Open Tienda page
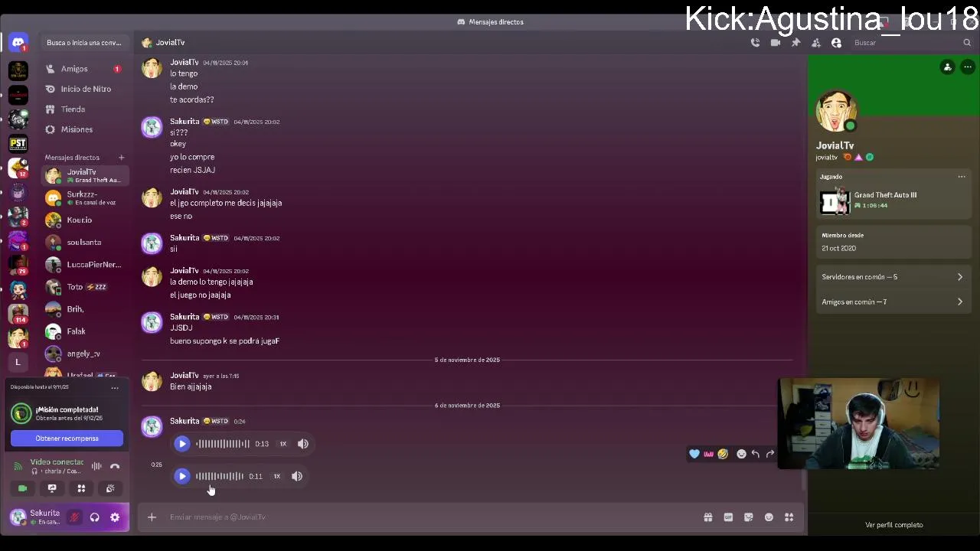 click(84, 109)
